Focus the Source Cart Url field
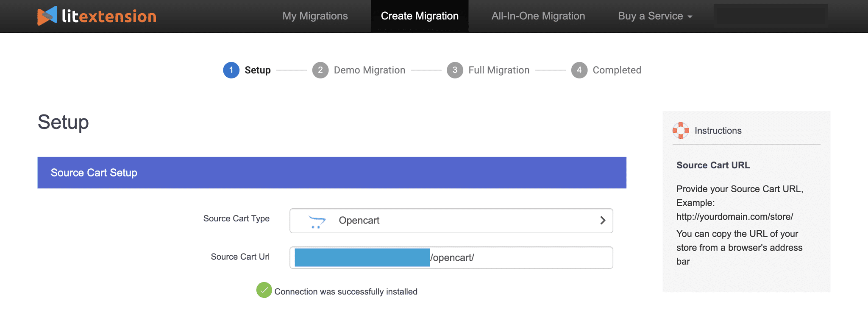868x313 pixels. coord(451,257)
